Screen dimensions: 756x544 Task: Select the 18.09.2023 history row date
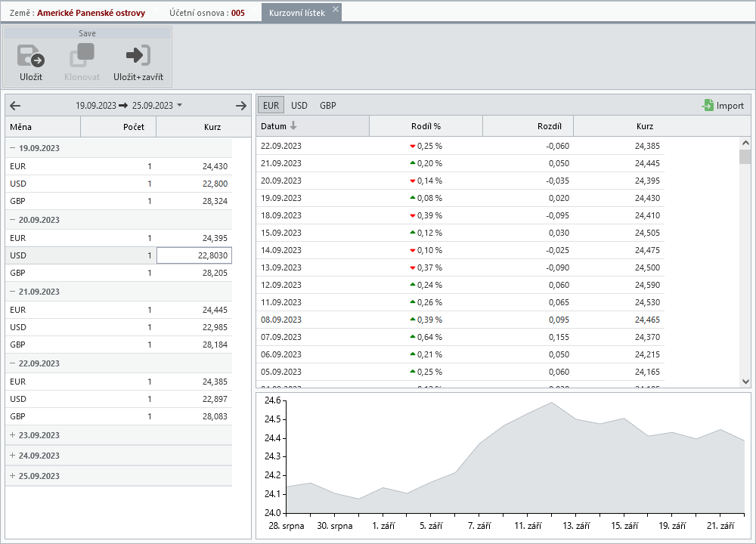(x=281, y=215)
